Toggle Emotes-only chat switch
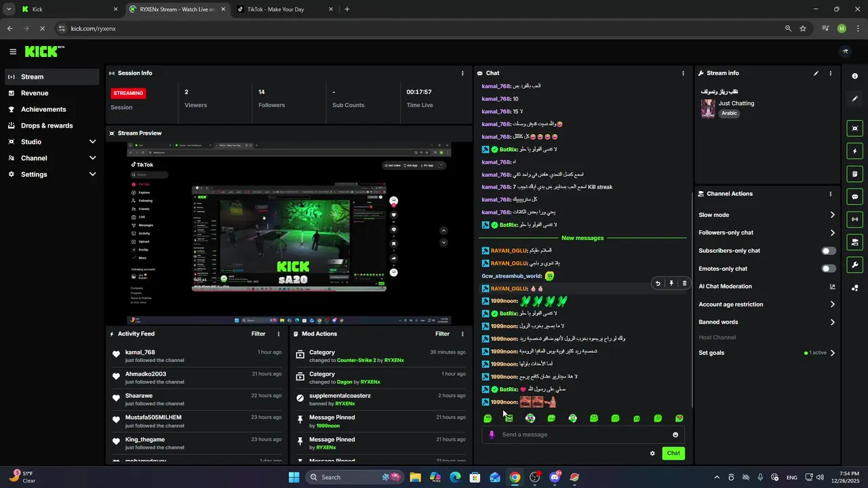This screenshot has height=488, width=868. (829, 269)
